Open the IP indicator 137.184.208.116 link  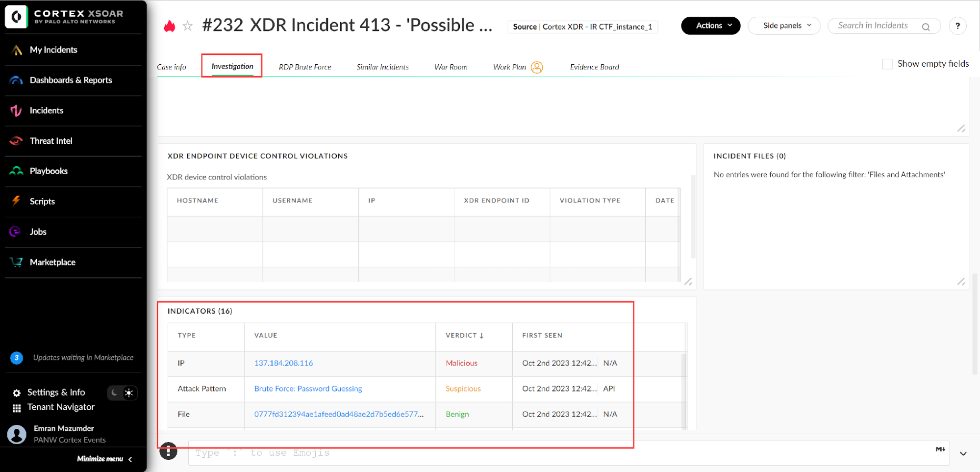pos(283,363)
